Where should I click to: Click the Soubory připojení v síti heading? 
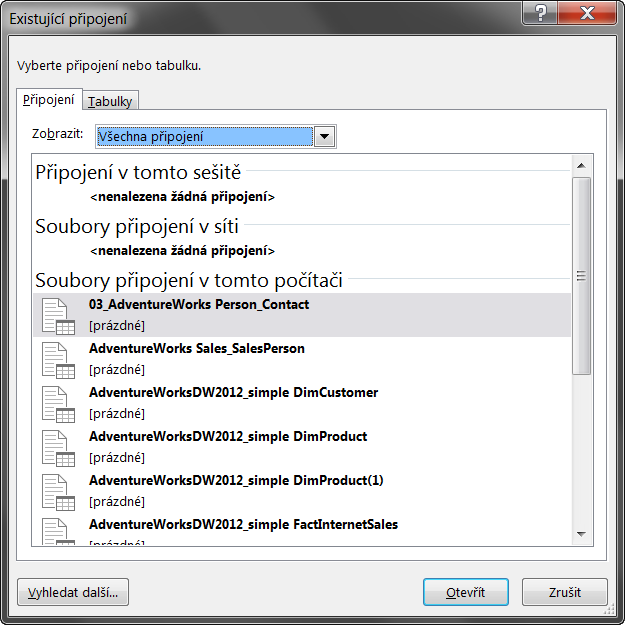[137, 226]
